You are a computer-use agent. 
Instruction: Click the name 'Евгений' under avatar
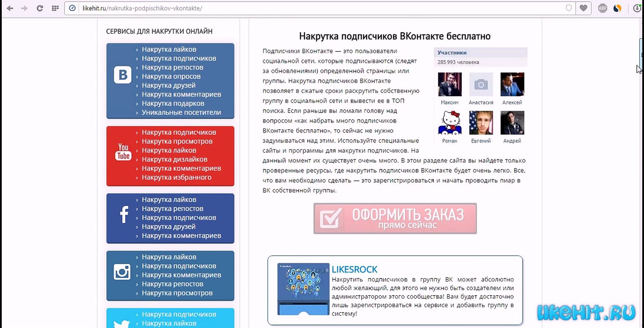[481, 141]
